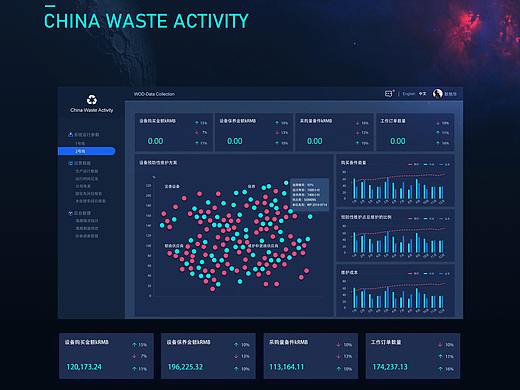Click the 120,173.24 value

click(84, 367)
